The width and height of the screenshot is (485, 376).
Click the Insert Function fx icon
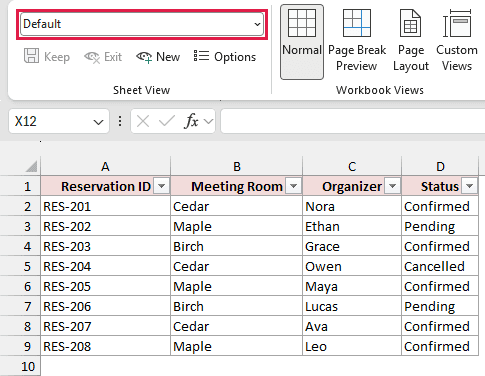191,121
